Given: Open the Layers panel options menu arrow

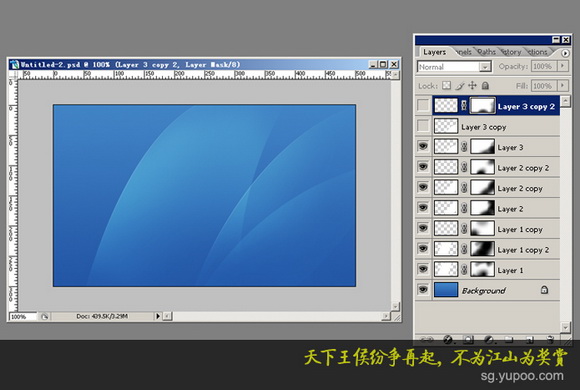Looking at the screenshot, I should 565,53.
